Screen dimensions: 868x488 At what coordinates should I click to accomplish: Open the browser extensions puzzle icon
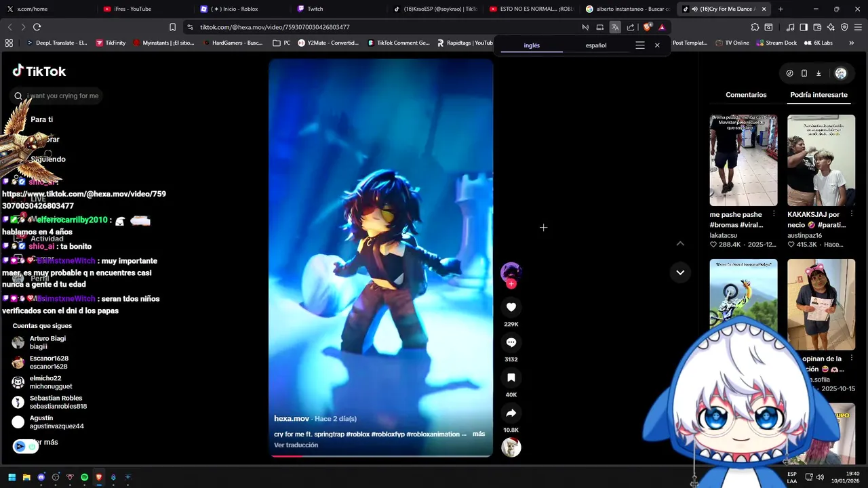pos(755,27)
